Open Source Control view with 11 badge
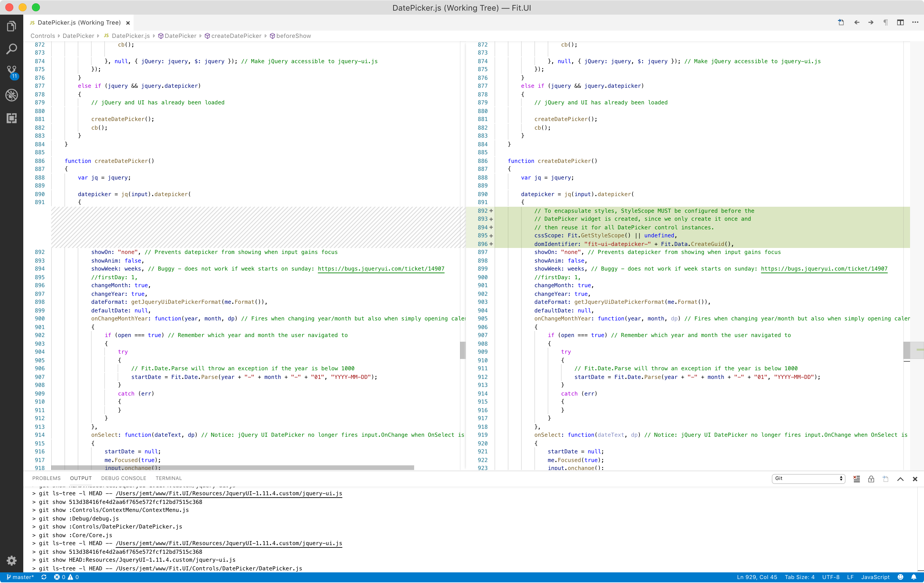The width and height of the screenshot is (924, 583). (x=12, y=71)
